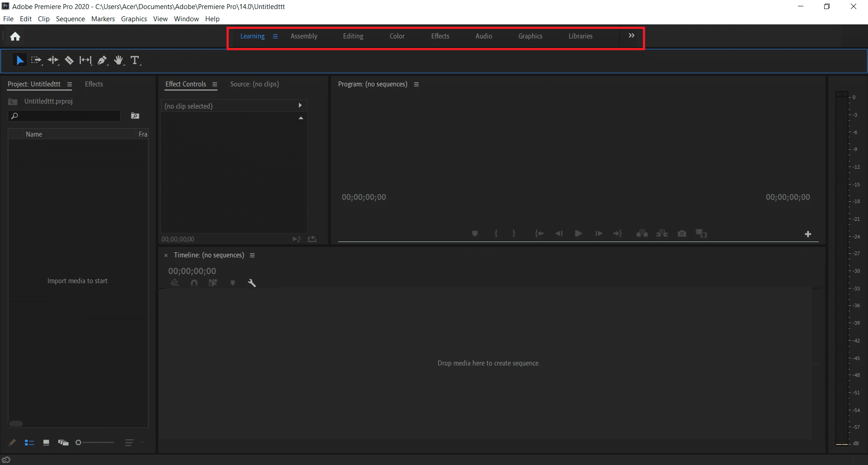
Task: Click the Home icon
Action: coord(15,37)
